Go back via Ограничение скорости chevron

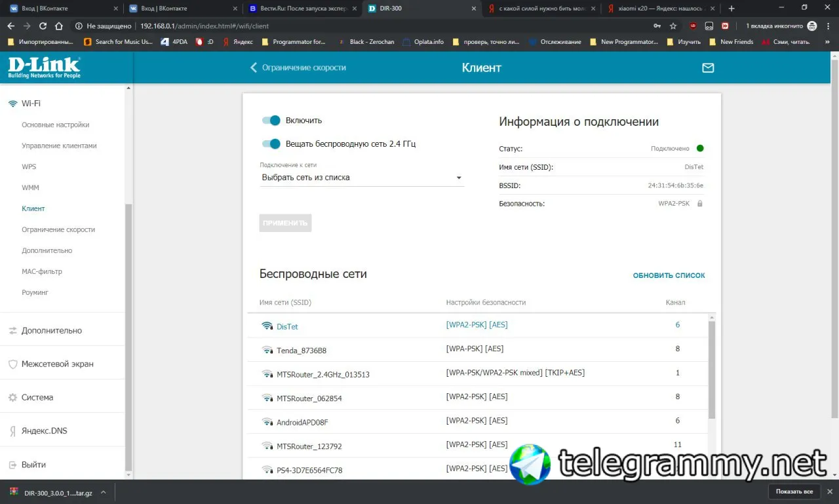(x=254, y=68)
